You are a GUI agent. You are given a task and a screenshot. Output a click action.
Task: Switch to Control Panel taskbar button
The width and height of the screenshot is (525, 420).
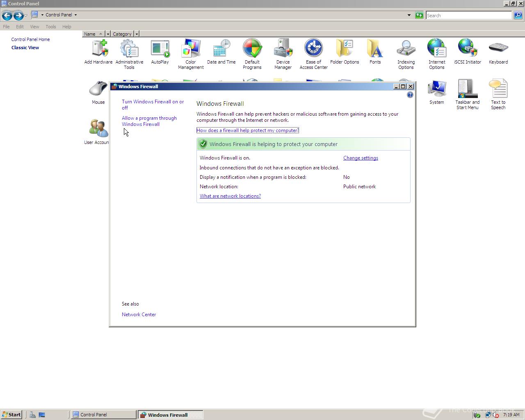pyautogui.click(x=104, y=415)
